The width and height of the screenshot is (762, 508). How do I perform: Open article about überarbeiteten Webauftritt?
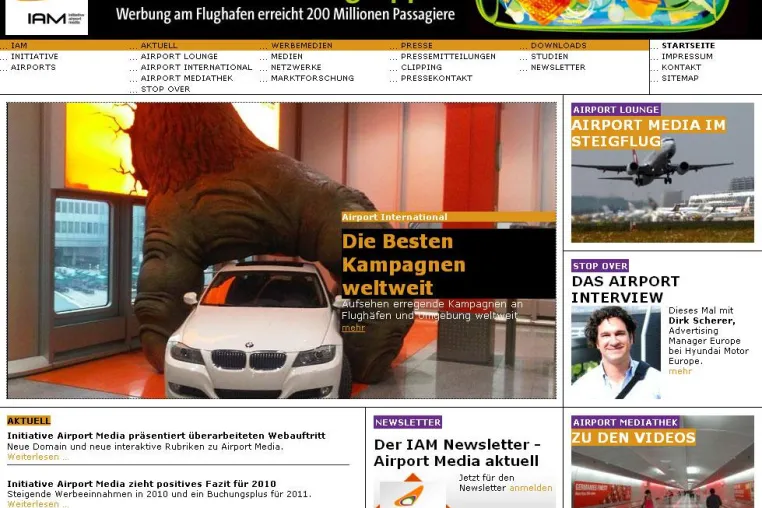tap(166, 436)
